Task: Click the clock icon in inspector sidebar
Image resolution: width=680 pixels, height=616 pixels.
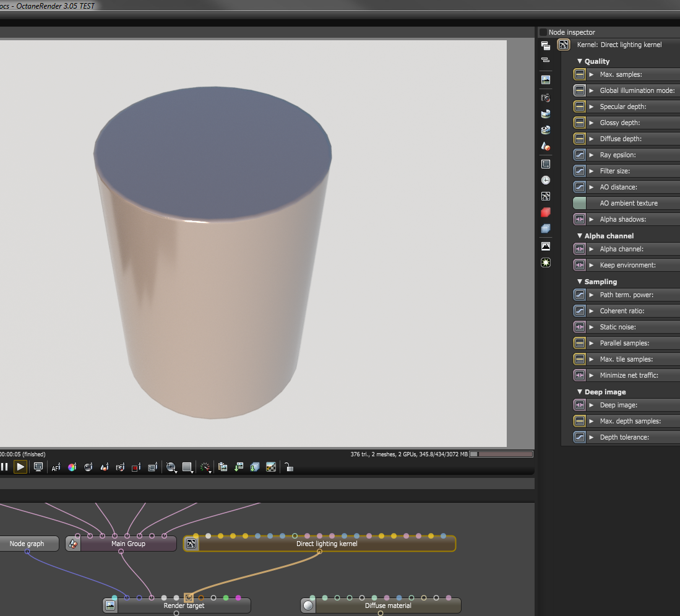Action: click(545, 180)
